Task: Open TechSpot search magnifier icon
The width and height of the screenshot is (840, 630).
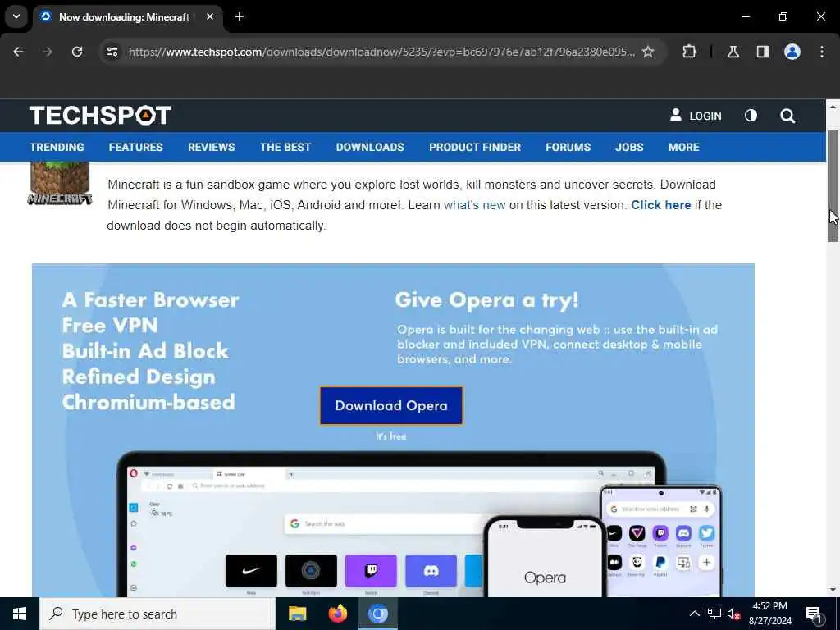Action: (x=787, y=116)
